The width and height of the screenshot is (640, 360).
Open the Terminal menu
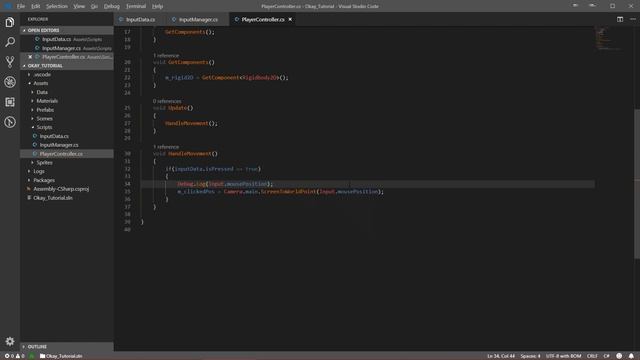click(136, 6)
